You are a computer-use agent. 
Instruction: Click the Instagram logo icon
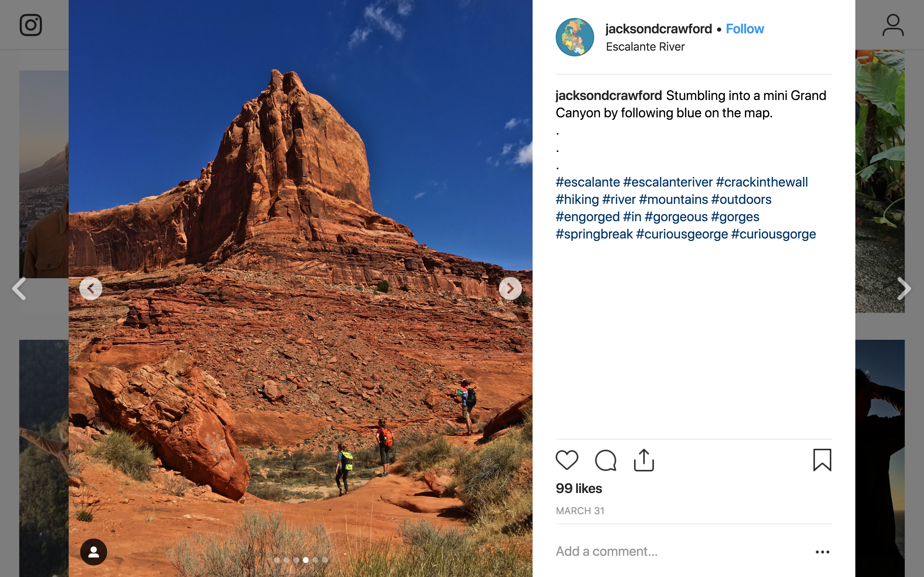(x=30, y=25)
